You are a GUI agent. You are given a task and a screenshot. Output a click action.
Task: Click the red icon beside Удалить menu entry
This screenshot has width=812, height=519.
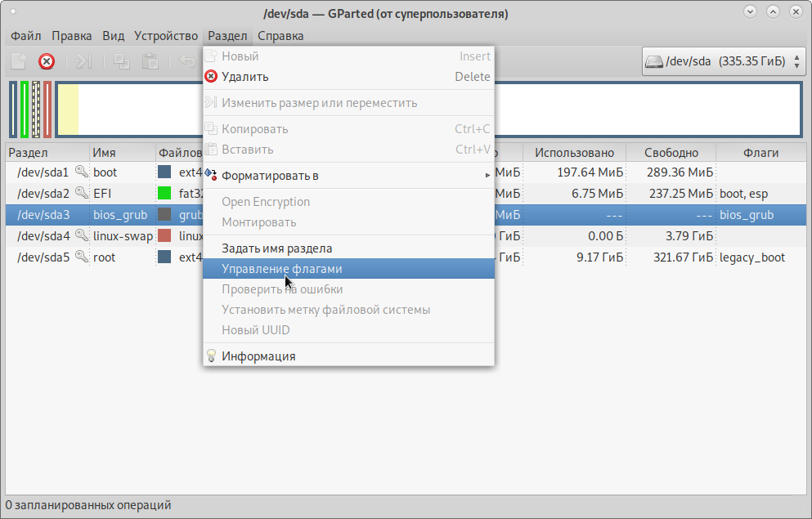[211, 77]
